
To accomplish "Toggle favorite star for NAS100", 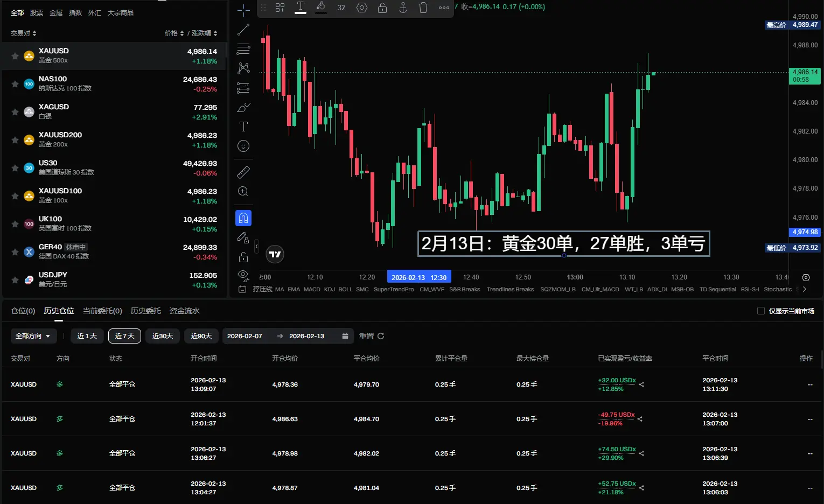I will (15, 84).
